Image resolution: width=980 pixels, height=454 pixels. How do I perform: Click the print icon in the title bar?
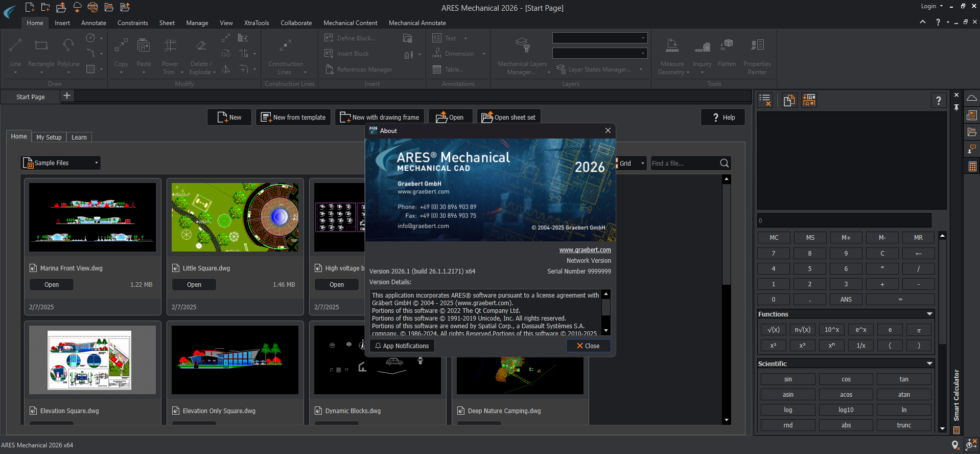[x=92, y=7]
